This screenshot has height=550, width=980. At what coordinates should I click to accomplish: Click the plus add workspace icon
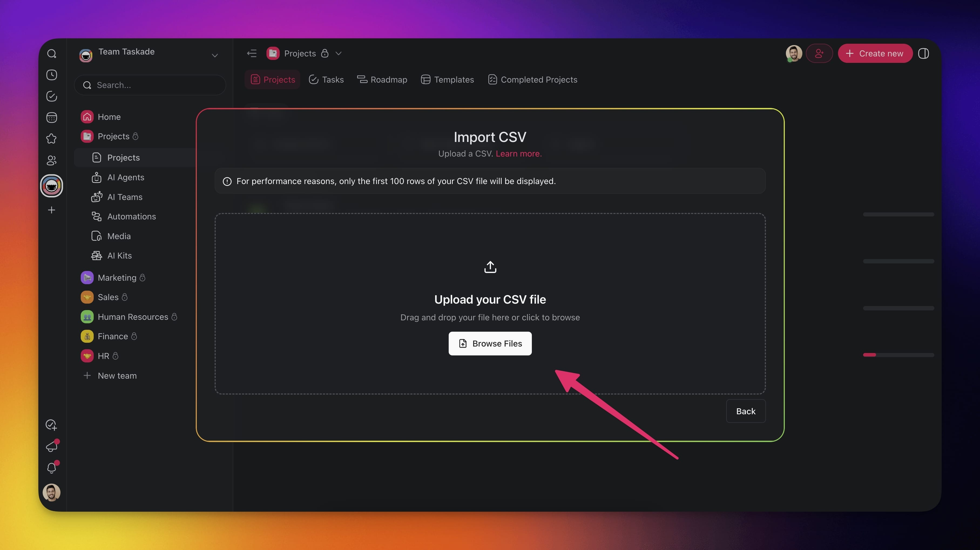tap(52, 210)
